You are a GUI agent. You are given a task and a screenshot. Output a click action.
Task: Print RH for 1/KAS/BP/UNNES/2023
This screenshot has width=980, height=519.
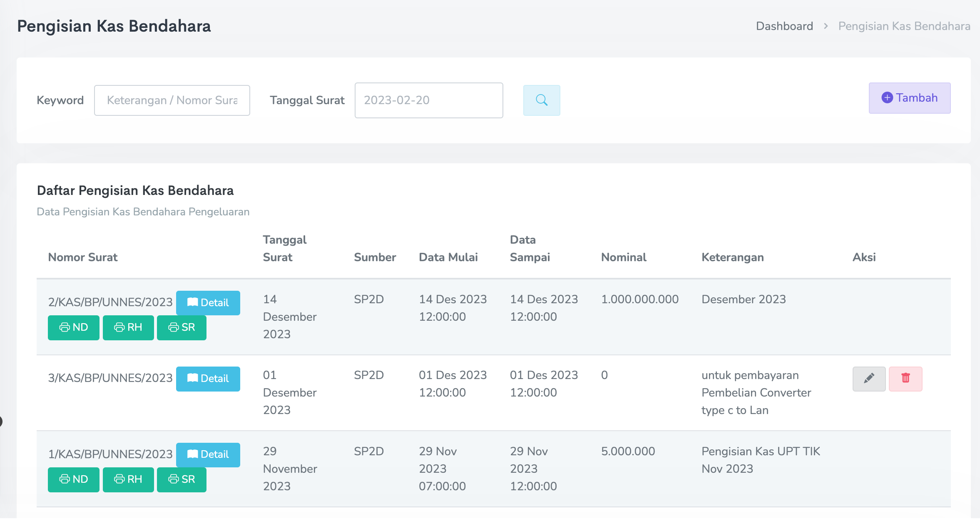pos(128,479)
